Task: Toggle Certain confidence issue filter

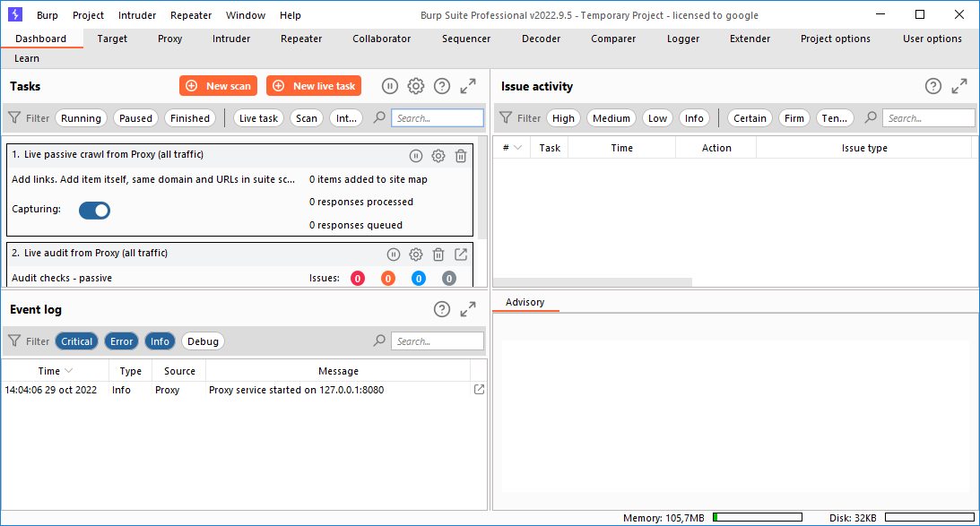Action: point(750,118)
